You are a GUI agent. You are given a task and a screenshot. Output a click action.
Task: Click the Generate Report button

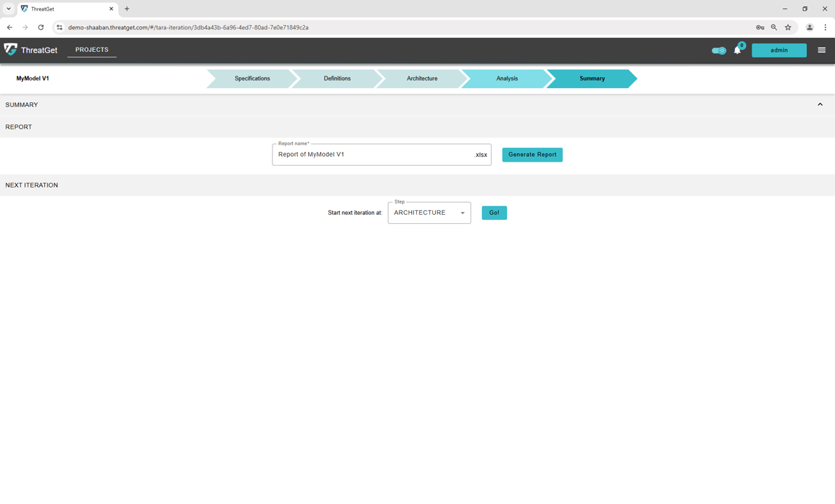[x=532, y=155]
